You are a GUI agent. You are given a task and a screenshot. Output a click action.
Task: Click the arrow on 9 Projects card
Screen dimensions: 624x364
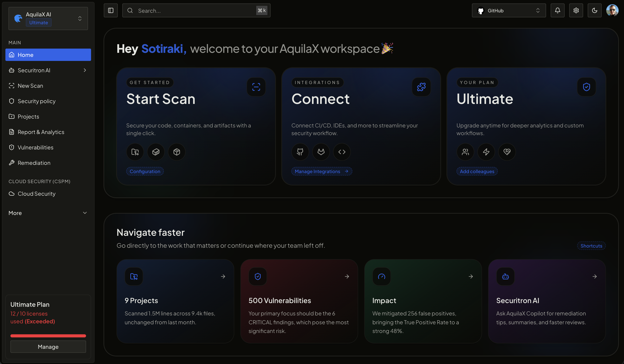pos(223,276)
